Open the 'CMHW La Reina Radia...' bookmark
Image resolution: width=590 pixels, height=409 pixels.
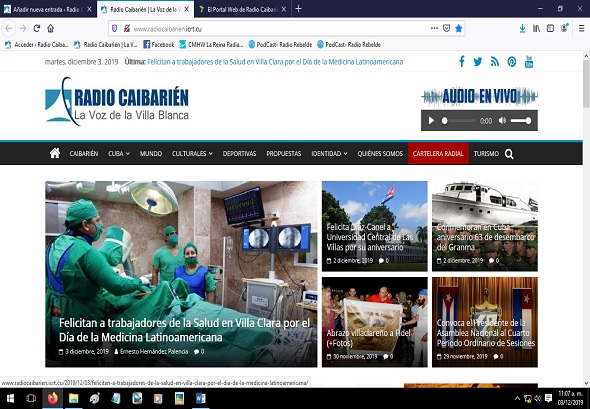[x=211, y=44]
